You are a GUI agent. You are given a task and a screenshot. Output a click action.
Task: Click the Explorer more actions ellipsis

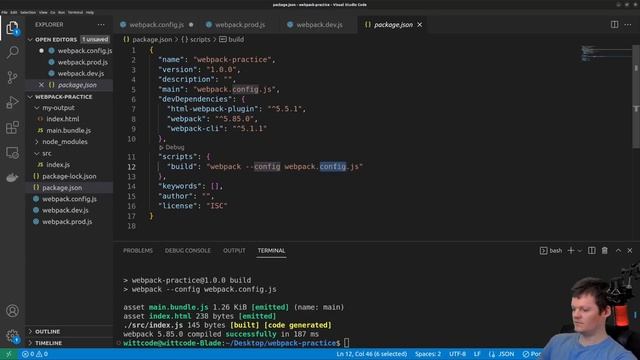(101, 24)
